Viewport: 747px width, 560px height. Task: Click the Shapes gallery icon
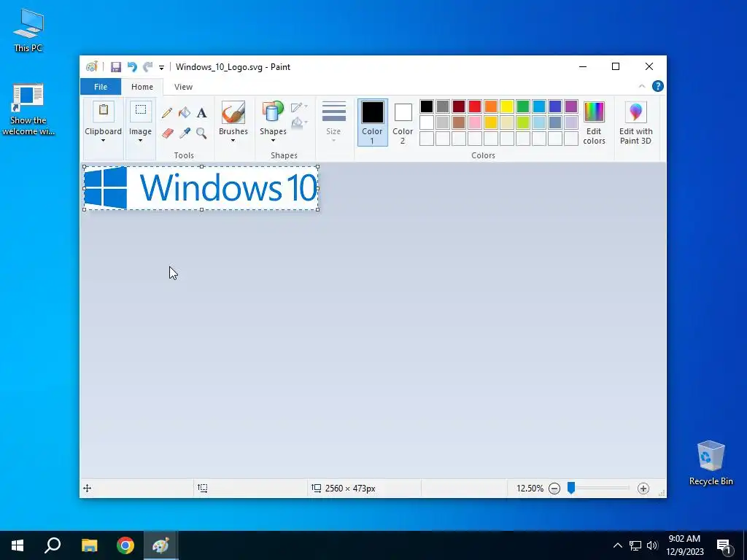273,112
